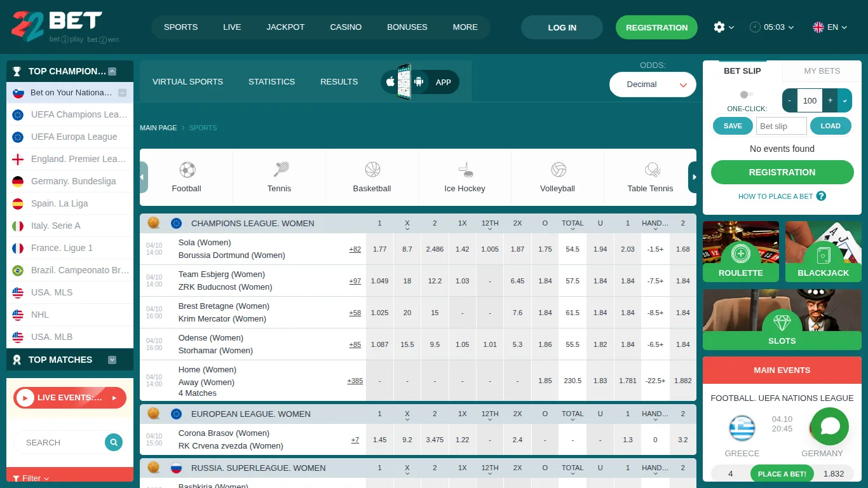Collapse the Top Champions section

(112, 71)
